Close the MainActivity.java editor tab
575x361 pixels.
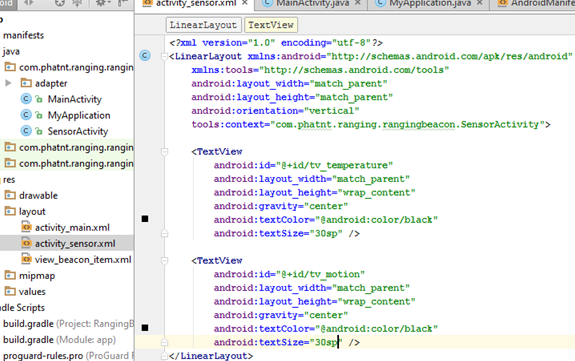tap(358, 3)
